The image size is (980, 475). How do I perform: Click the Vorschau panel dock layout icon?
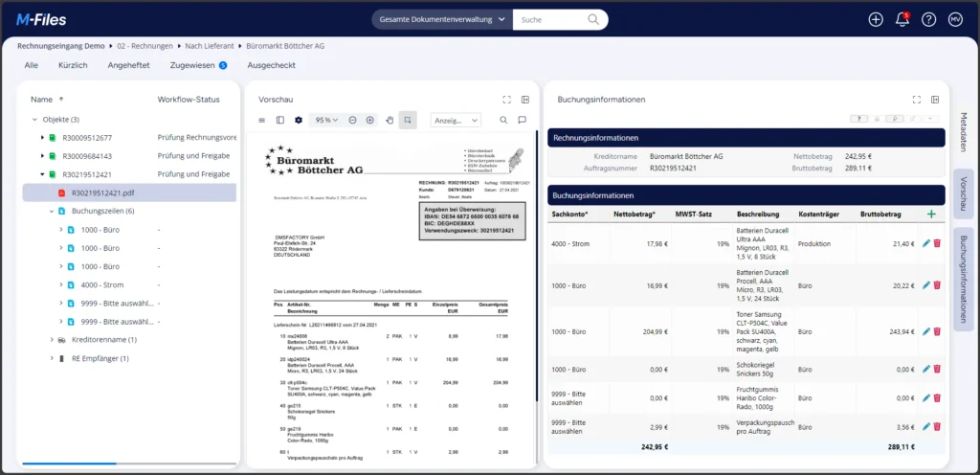525,100
